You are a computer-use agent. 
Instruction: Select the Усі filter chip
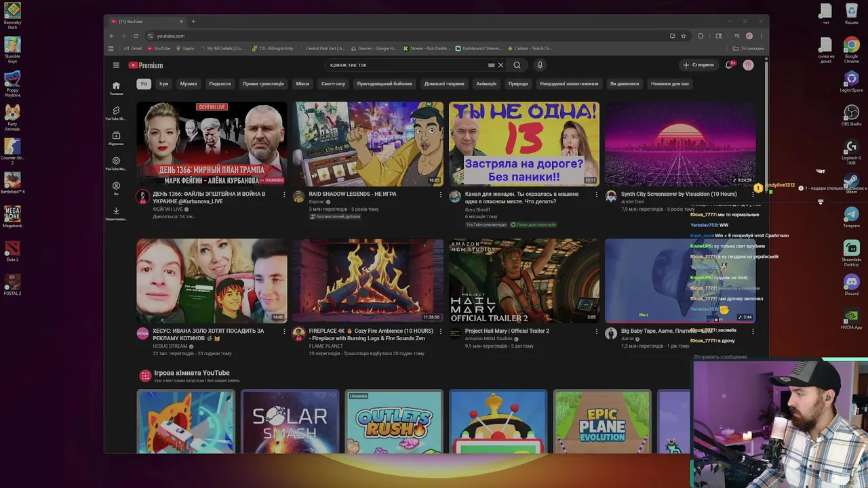(x=144, y=84)
